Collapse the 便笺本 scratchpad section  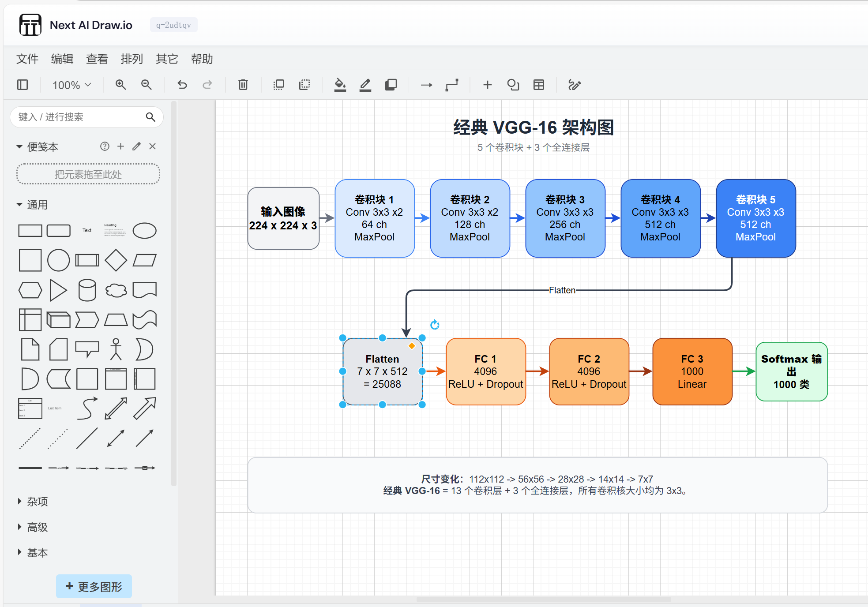(19, 146)
